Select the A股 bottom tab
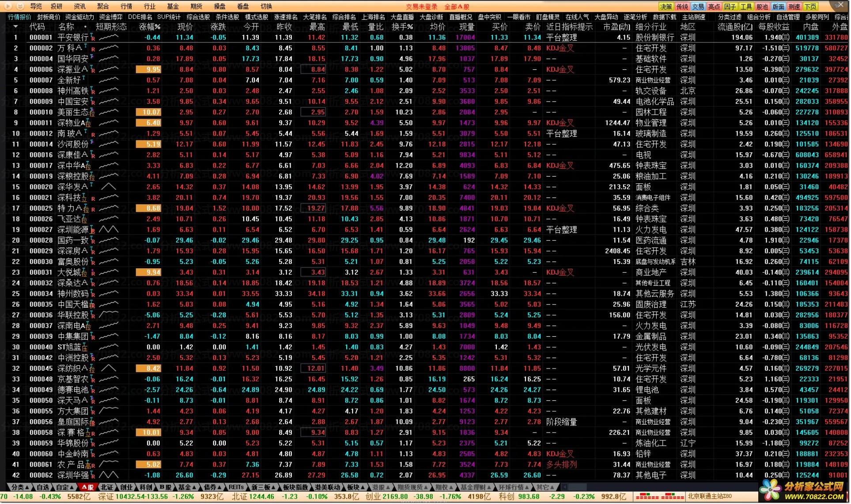This screenshot has width=851, height=504. click(87, 487)
